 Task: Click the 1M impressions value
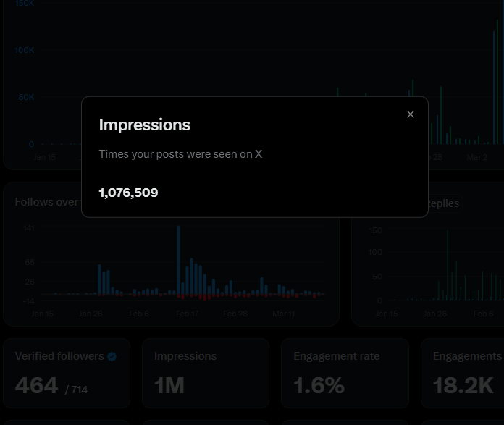(x=169, y=385)
